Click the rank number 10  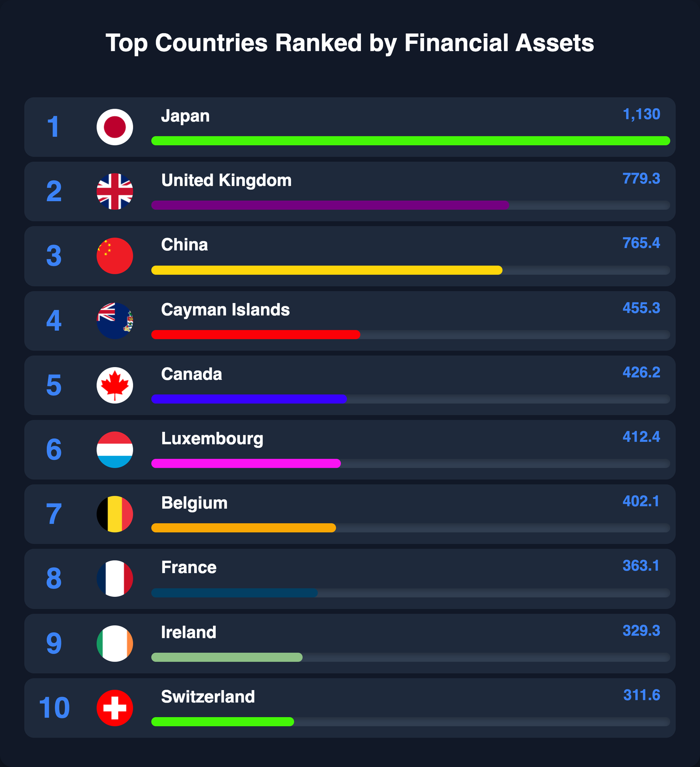[54, 708]
